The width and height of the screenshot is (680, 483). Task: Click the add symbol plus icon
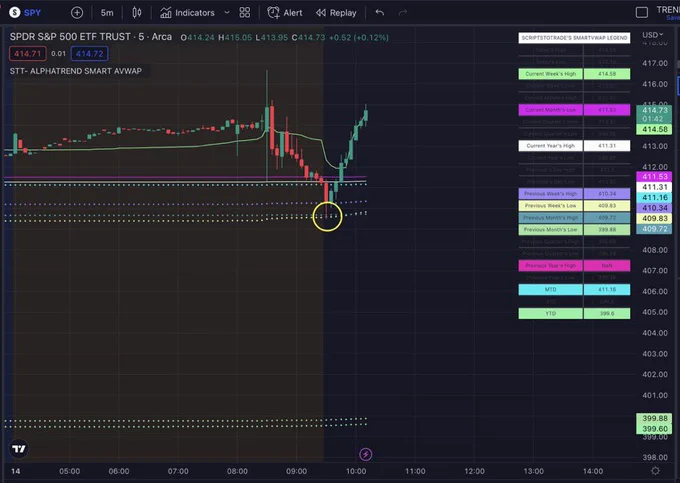tap(77, 13)
